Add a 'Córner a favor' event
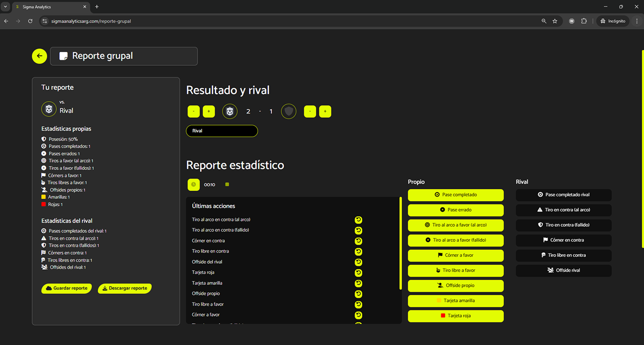 click(456, 255)
